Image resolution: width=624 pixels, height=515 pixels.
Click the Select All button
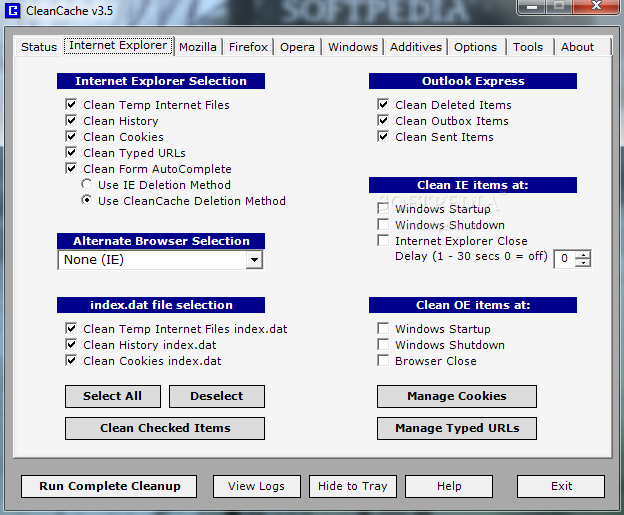[x=113, y=396]
